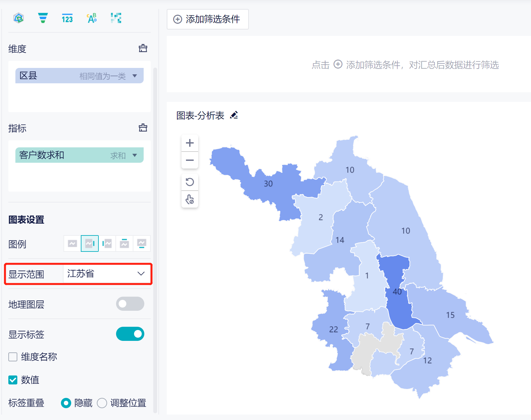Screen dimensions: 531x420
Task: Click the 图例 label
Action: [17, 244]
